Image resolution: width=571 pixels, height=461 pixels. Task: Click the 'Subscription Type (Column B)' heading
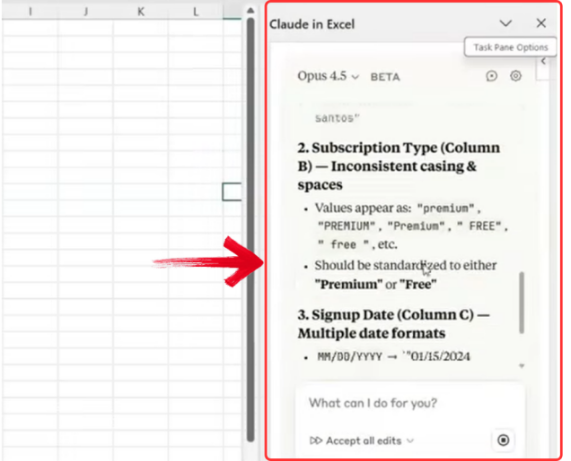398,166
